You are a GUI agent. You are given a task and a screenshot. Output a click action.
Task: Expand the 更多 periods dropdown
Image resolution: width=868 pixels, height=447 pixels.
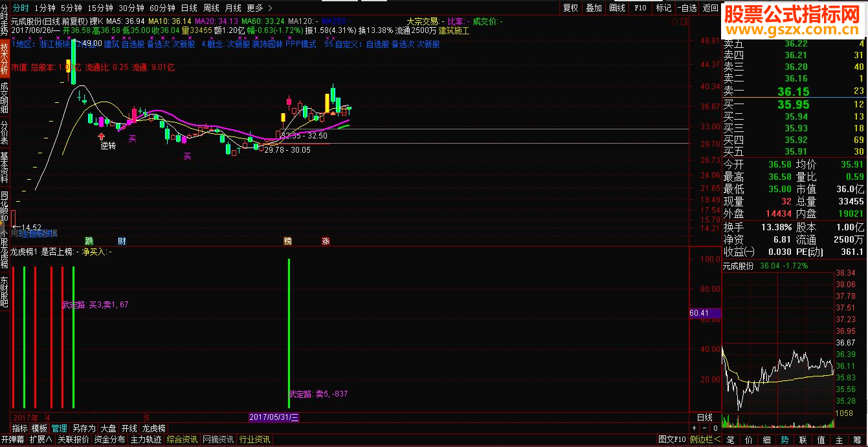(259, 8)
